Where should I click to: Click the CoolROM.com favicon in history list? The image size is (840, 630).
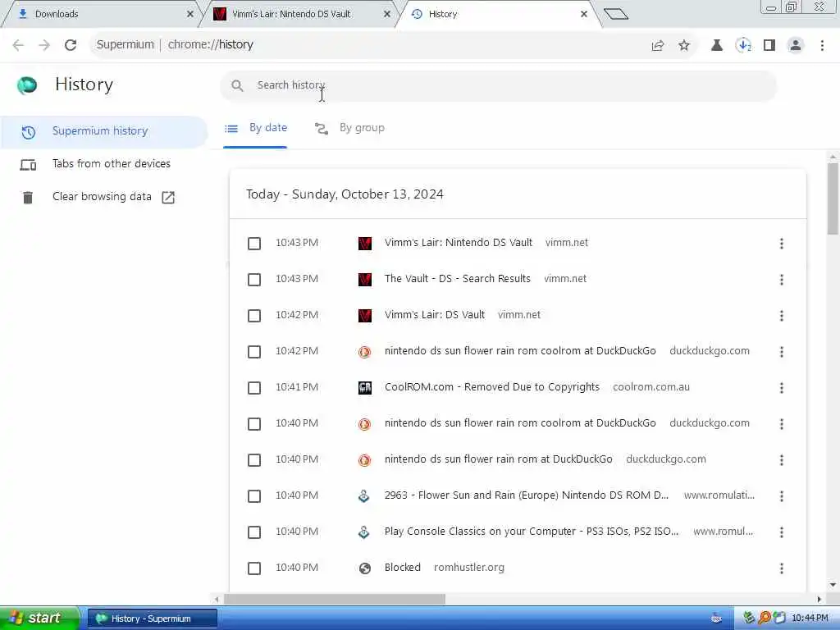[x=365, y=388]
